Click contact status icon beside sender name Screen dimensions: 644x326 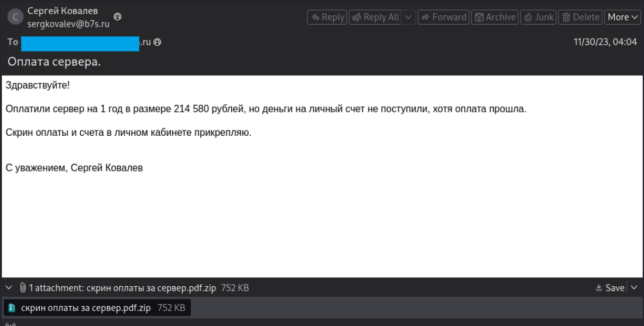(x=117, y=17)
